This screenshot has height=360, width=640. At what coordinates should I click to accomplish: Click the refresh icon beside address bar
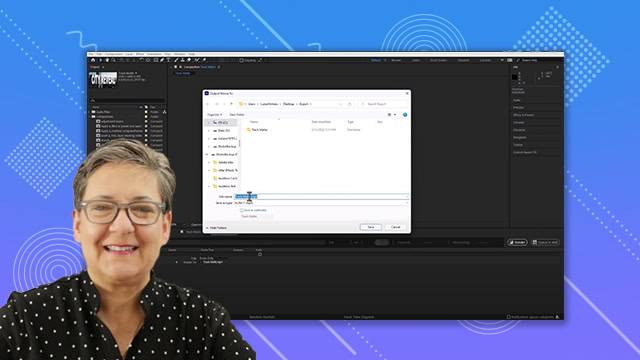(350, 104)
